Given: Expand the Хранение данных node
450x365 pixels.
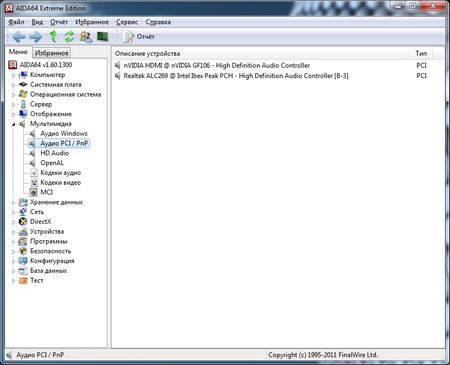Looking at the screenshot, I should tap(14, 203).
